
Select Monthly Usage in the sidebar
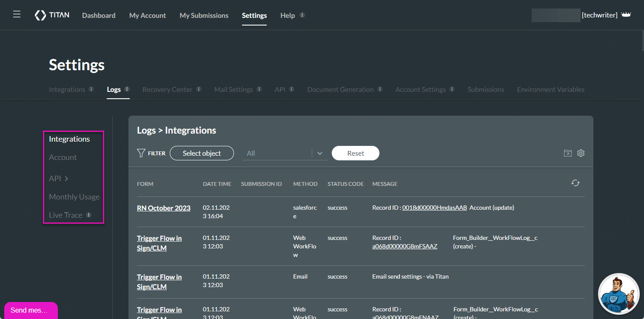pos(74,197)
